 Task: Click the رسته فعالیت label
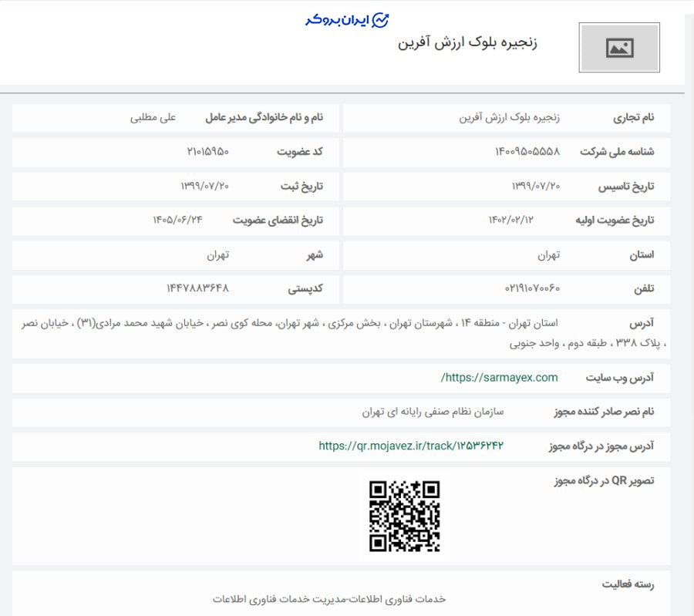(x=628, y=584)
